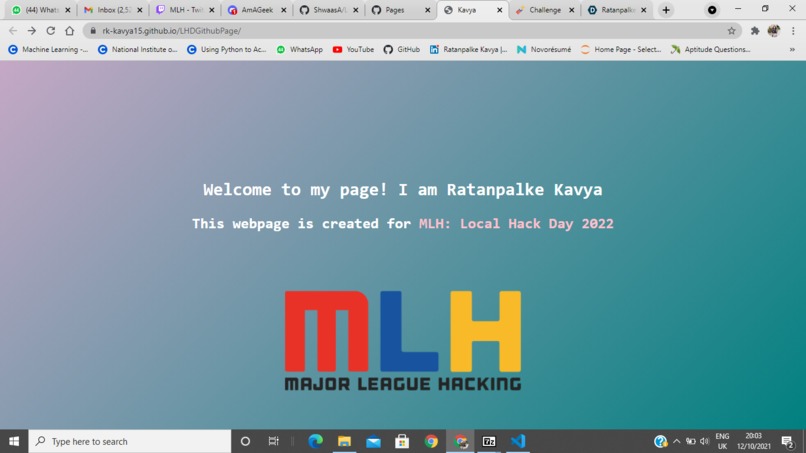Click the taskbar search box
The height and width of the screenshot is (453, 806).
coord(130,441)
